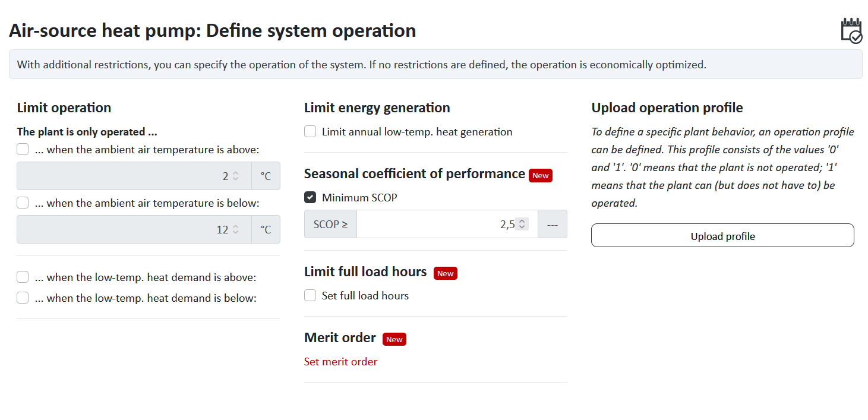The height and width of the screenshot is (420, 868).
Task: Click spinner arrows on the 2 °C field
Action: coord(236,176)
